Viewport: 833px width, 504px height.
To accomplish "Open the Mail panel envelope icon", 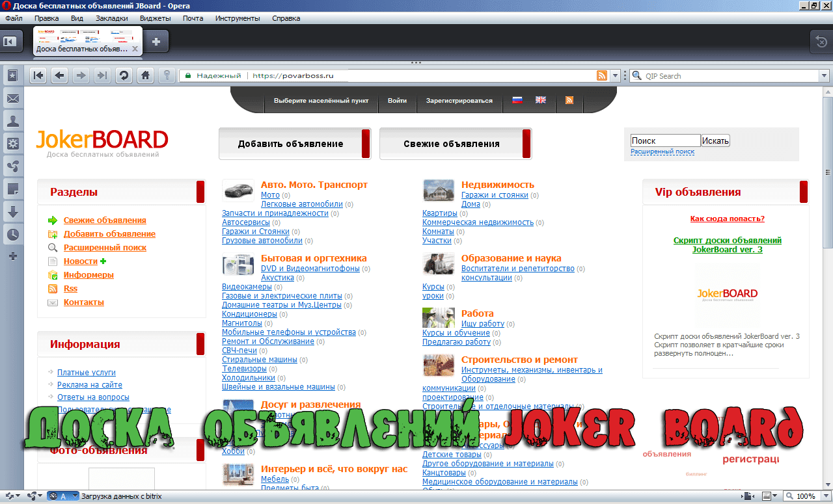I will point(12,99).
